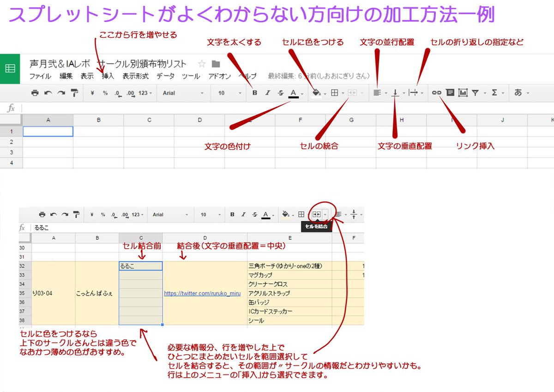The width and height of the screenshot is (554, 392).
Task: Click Redo arrow in blank sheet's toolbar
Action: 61,93
